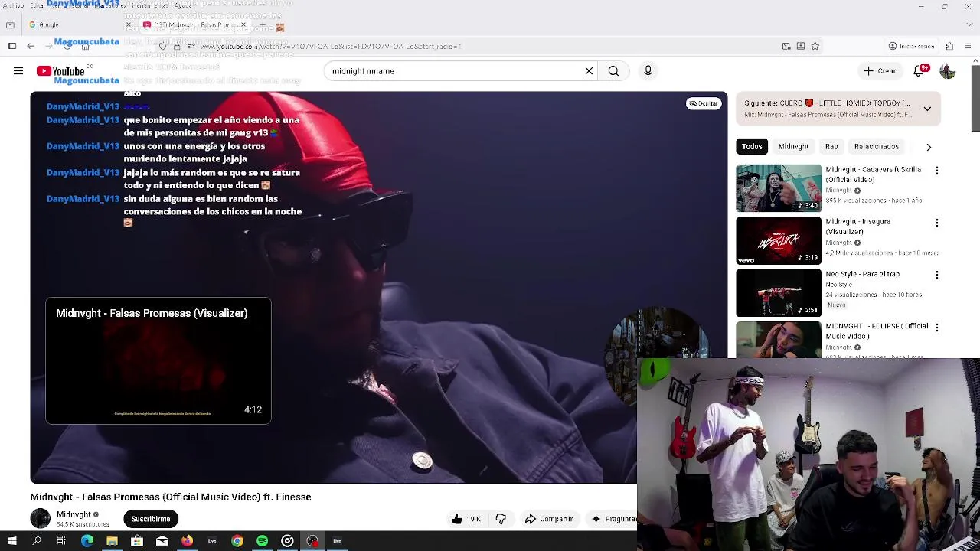Open the YouTube hamburger guide menu
The width and height of the screenshot is (980, 551).
click(18, 71)
